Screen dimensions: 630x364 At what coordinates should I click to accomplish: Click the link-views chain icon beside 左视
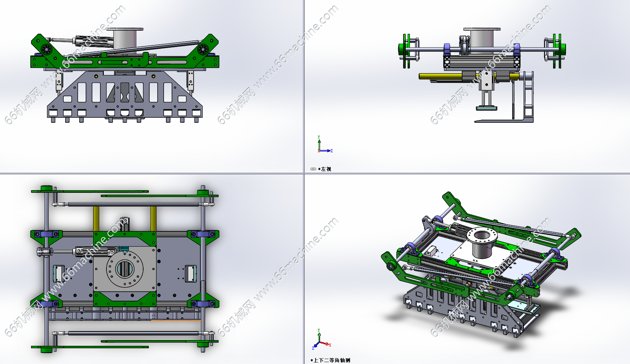pyautogui.click(x=313, y=169)
